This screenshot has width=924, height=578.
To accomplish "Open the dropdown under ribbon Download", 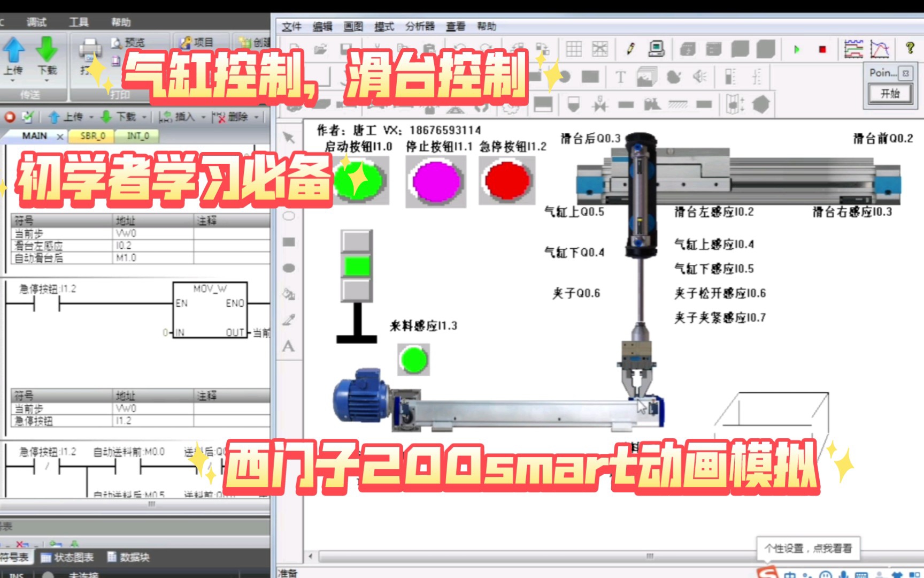I will point(47,80).
